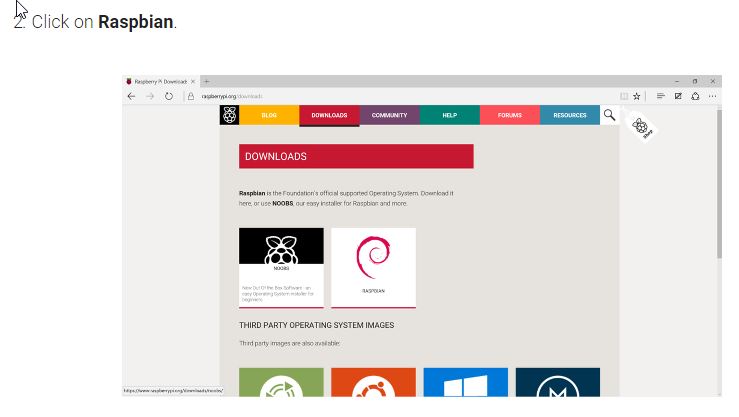Screen dimensions: 739x417
Task: Open the FORUMS navigation tab
Action: (x=510, y=115)
